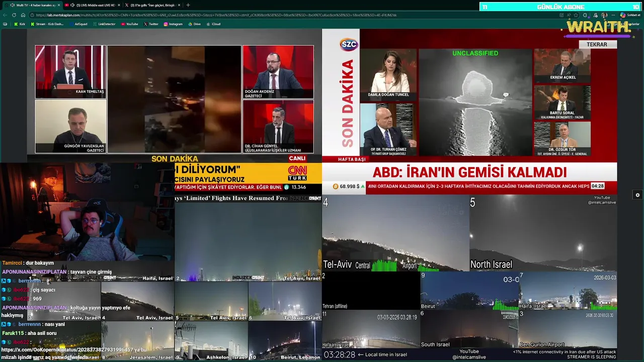Image resolution: width=644 pixels, height=362 pixels.
Task: Open the browser profile avatar
Action: tap(604, 15)
